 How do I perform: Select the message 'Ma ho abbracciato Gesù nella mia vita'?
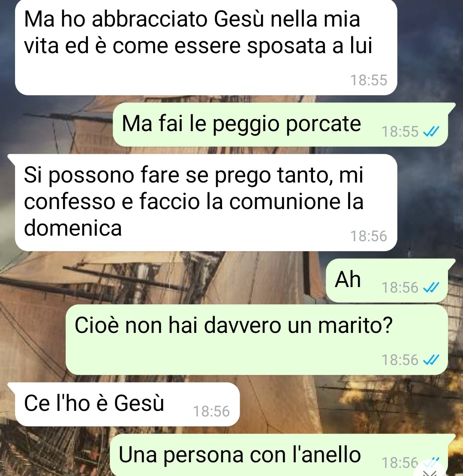click(206, 48)
